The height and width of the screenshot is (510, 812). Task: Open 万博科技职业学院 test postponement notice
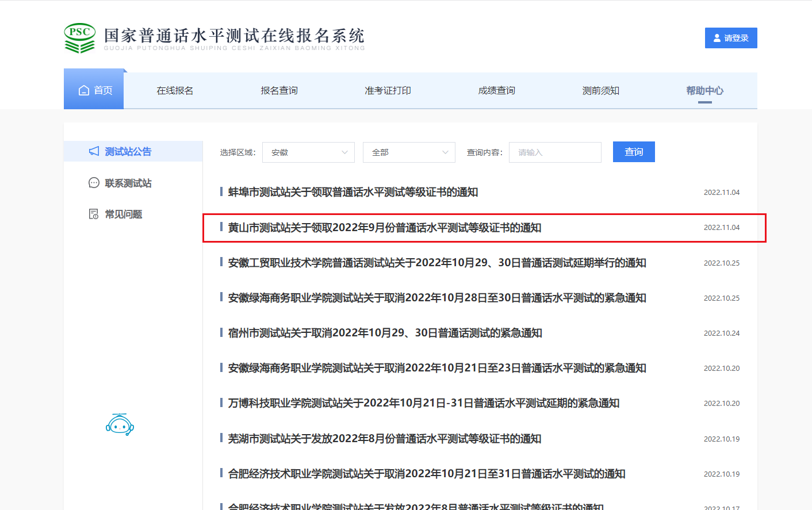423,403
